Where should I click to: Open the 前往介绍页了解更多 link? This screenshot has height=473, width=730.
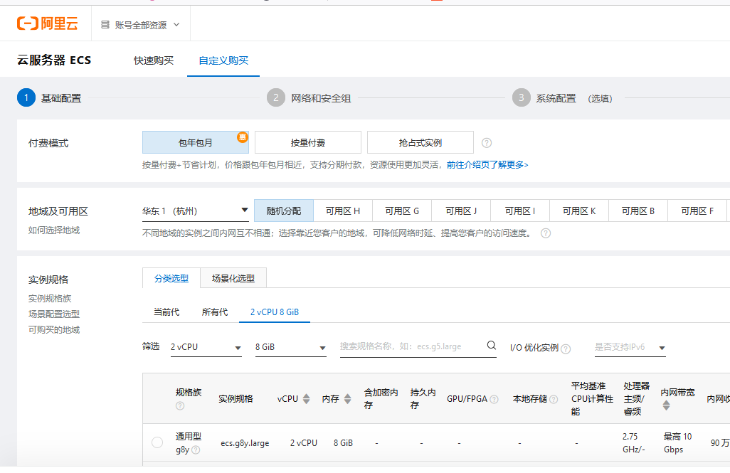(487, 165)
